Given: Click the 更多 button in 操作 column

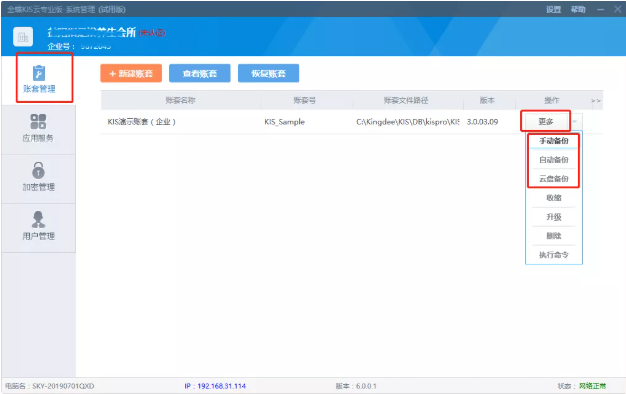Looking at the screenshot, I should [x=546, y=121].
